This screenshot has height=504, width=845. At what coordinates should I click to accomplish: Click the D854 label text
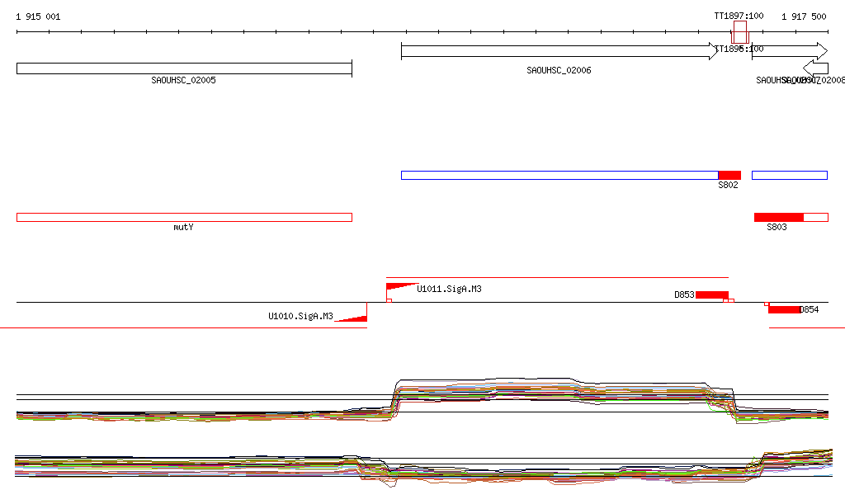tap(809, 309)
